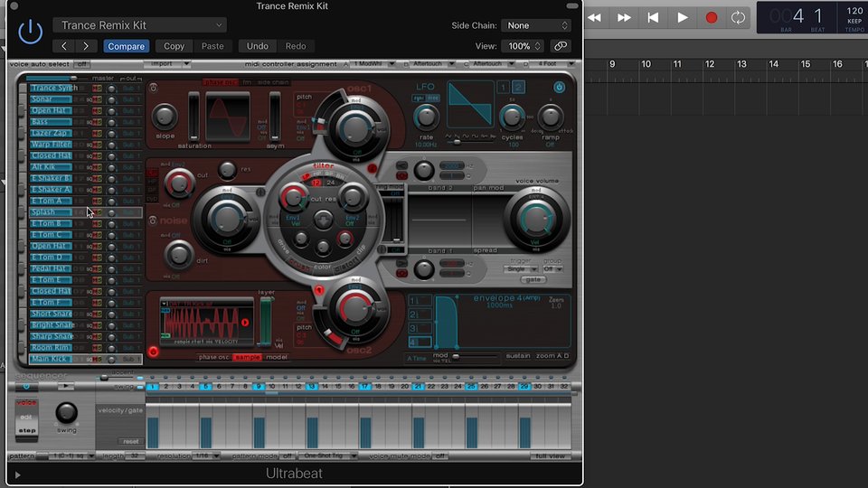Select oscillator 1 side chain mode
868x488 pixels.
(273, 82)
